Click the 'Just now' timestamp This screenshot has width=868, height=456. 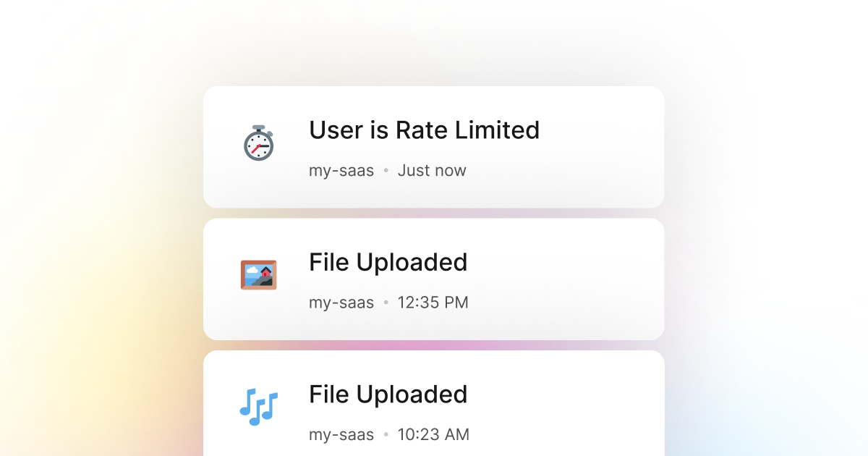[432, 170]
